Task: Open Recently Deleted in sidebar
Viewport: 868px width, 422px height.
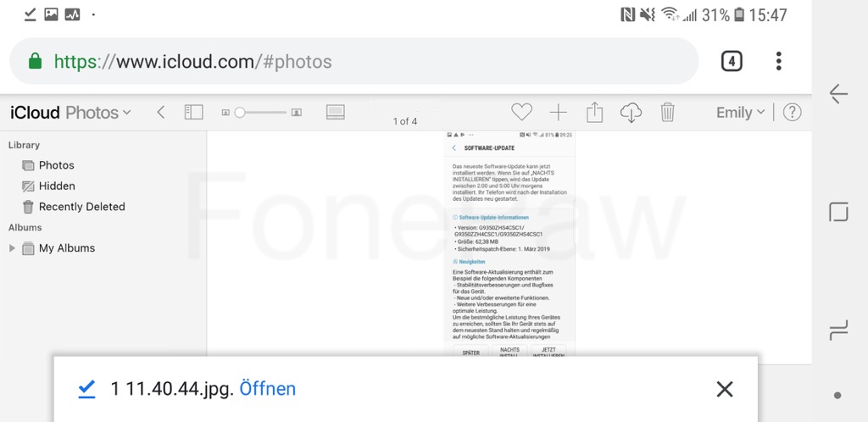Action: (x=74, y=207)
